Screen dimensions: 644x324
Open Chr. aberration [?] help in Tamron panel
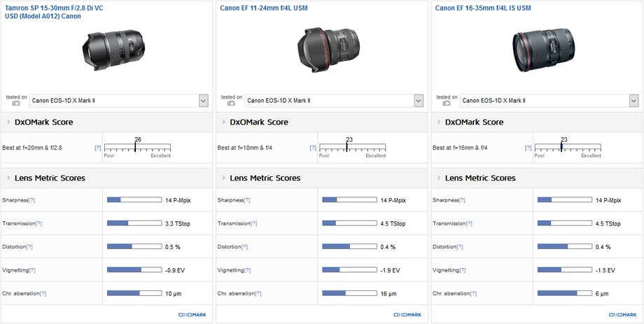pos(43,294)
